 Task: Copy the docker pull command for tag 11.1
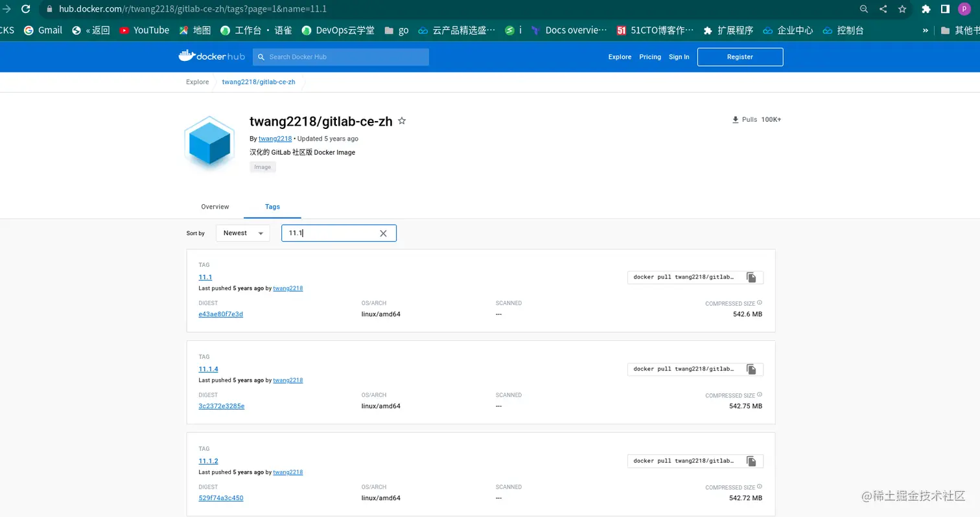[751, 277]
